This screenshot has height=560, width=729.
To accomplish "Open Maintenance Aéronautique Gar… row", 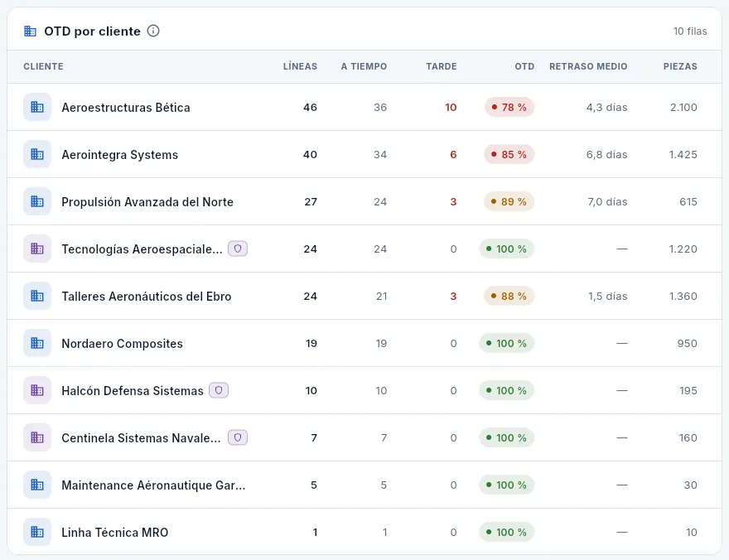I will click(x=364, y=485).
